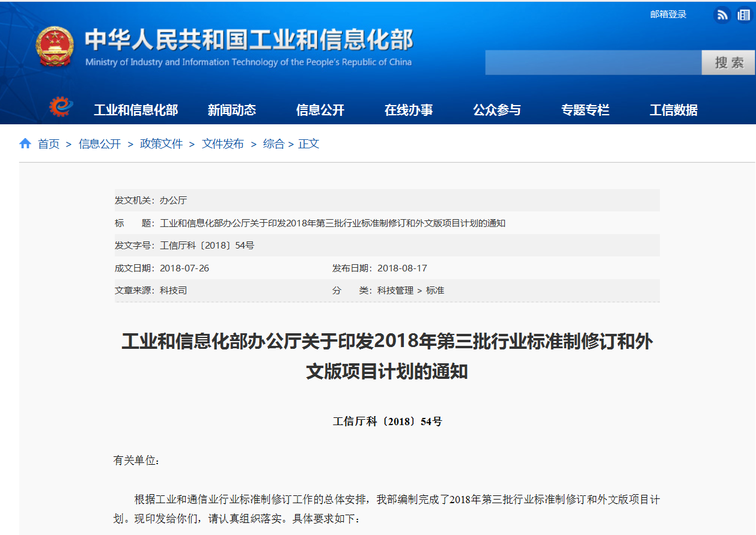
Task: Click 综合 breadcrumb link
Action: click(x=273, y=144)
